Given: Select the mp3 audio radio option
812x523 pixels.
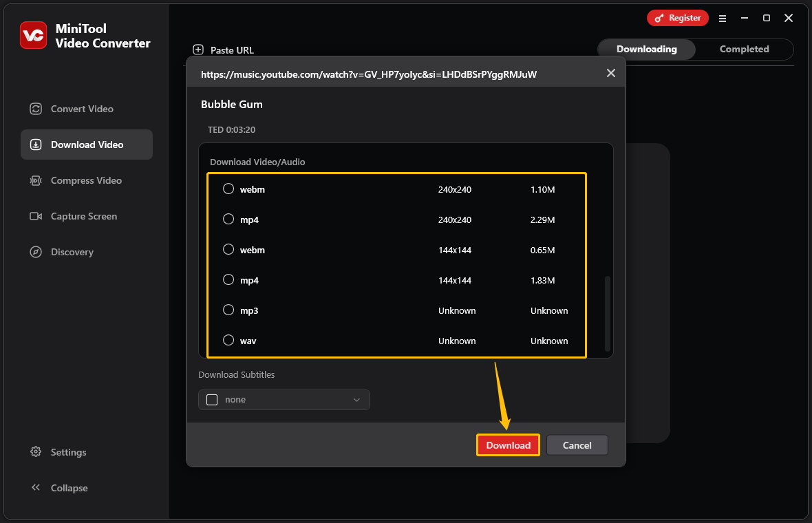Looking at the screenshot, I should 228,310.
